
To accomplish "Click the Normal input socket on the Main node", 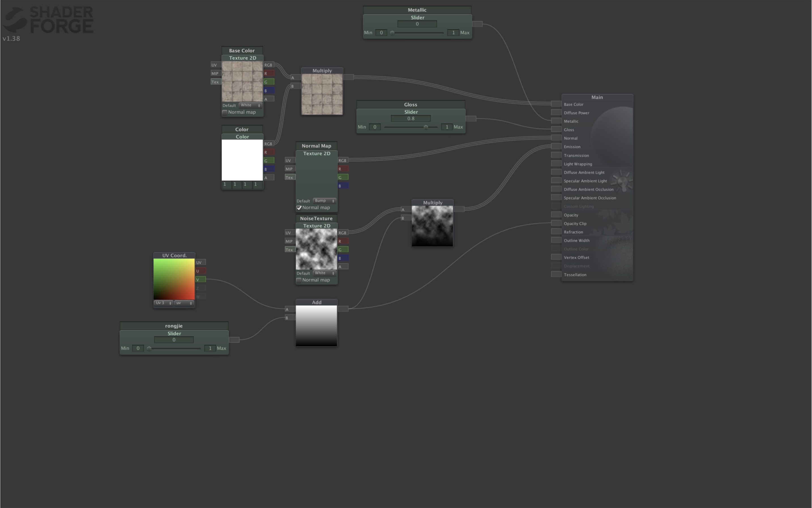I will [556, 137].
